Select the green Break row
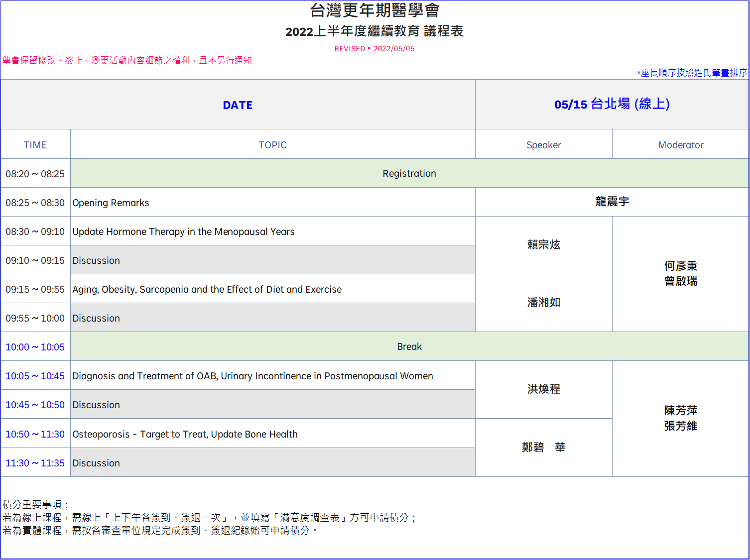This screenshot has width=750, height=560. coord(409,346)
